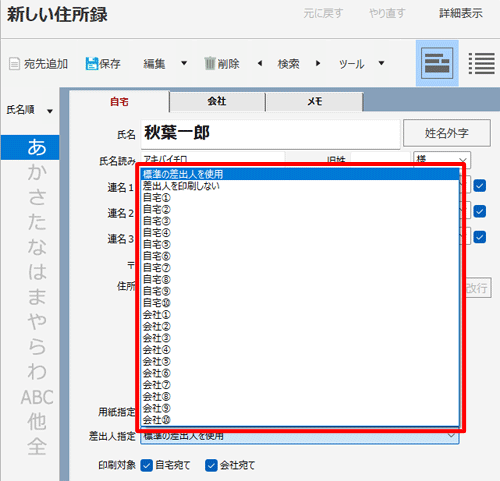This screenshot has width=500, height=481.
Task: Click 検索 in the toolbar
Action: [x=289, y=63]
